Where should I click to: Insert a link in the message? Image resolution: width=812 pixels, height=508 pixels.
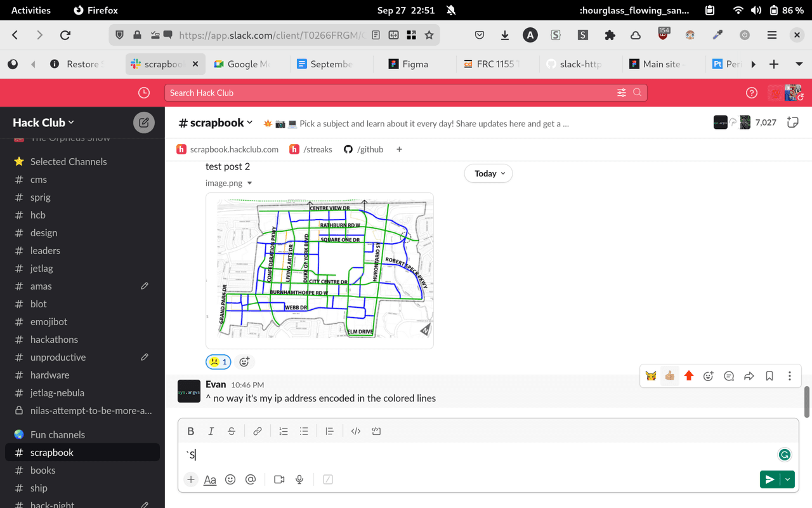click(x=258, y=431)
